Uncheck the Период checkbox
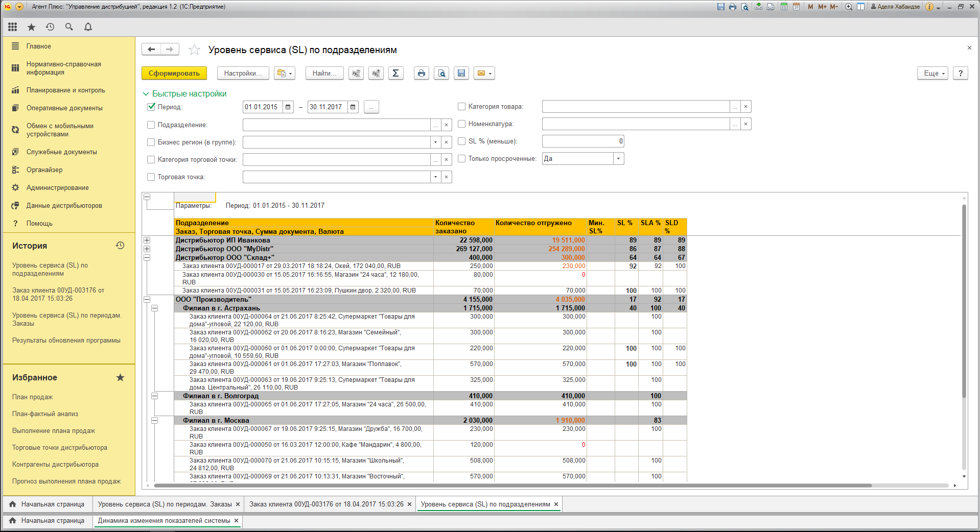 coord(151,107)
